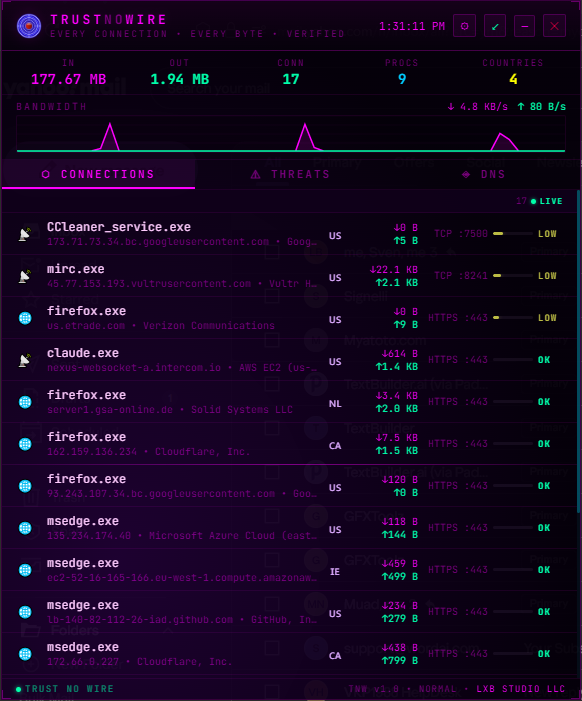This screenshot has height=701, width=582.
Task: Click the CONN count 17
Action: point(291,80)
